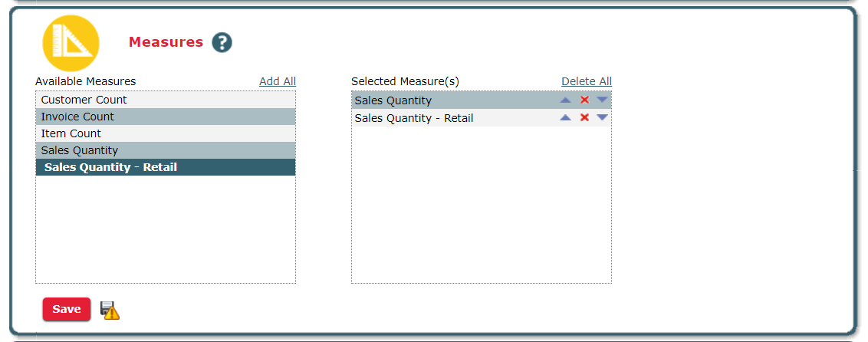Move Sales Quantity - Retail up
Image resolution: width=868 pixels, height=342 pixels.
[x=565, y=117]
